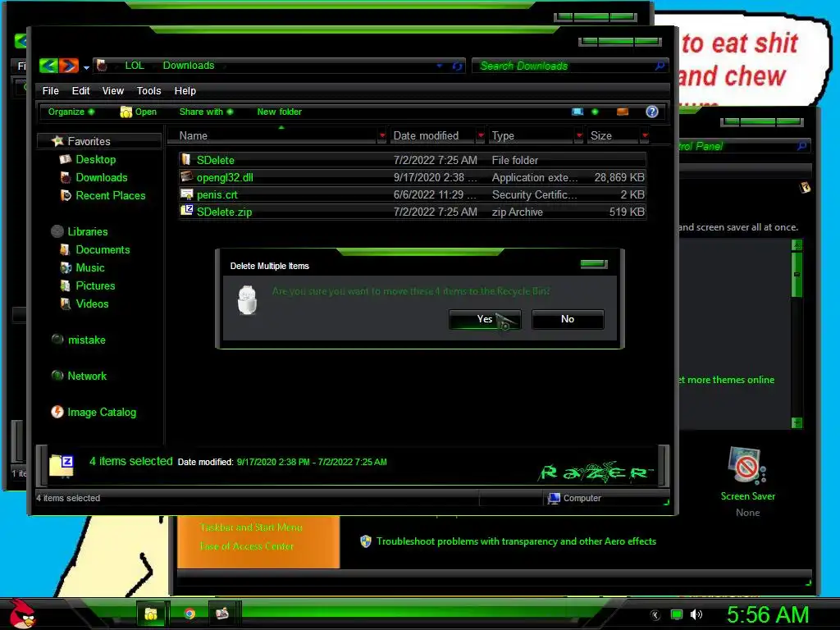
Task: Toggle the preview pane icon
Action: click(623, 112)
